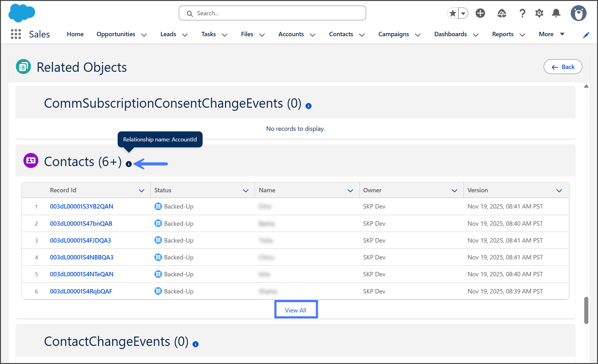Open the Trailhead guidance icon
Image resolution: width=598 pixels, height=364 pixels.
pyautogui.click(x=502, y=13)
